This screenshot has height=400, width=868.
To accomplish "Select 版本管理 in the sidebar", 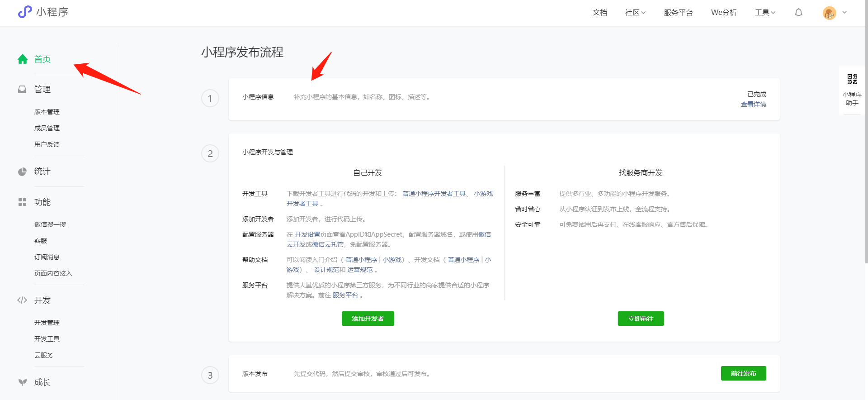I will (47, 112).
